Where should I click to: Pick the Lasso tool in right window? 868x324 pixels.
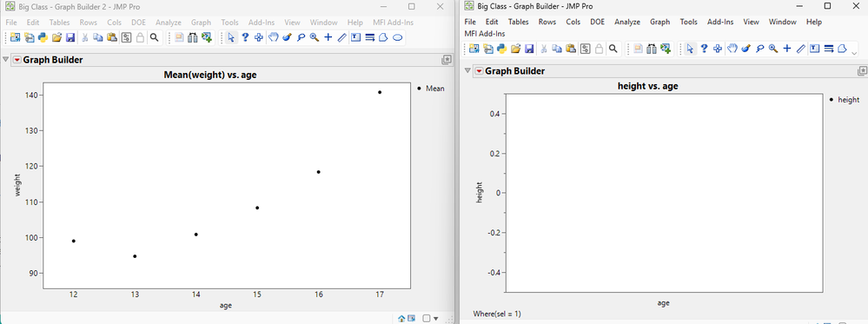[759, 49]
